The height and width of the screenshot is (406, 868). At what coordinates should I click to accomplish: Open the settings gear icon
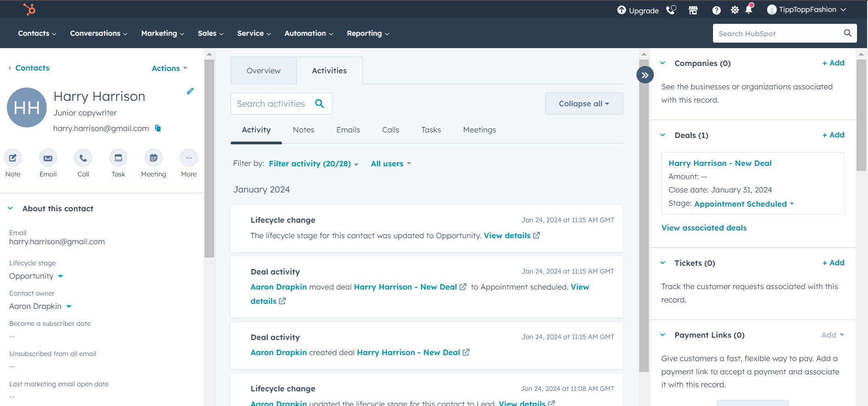[x=735, y=10]
